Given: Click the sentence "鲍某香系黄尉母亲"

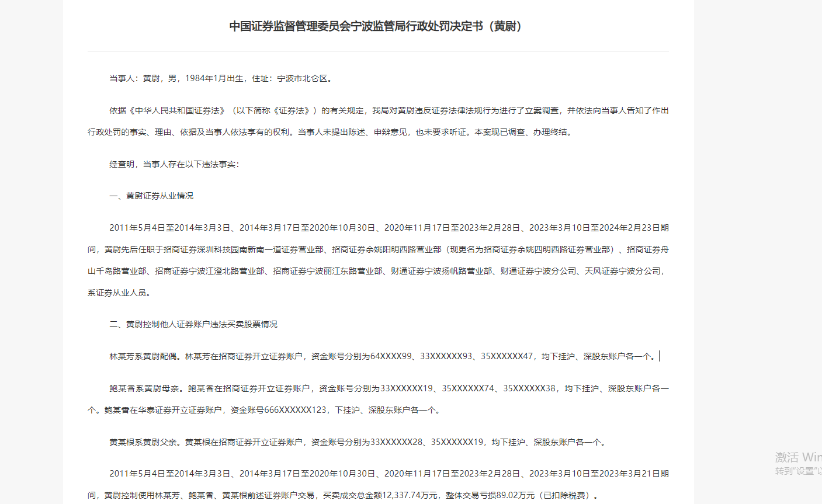Looking at the screenshot, I should coord(143,388).
